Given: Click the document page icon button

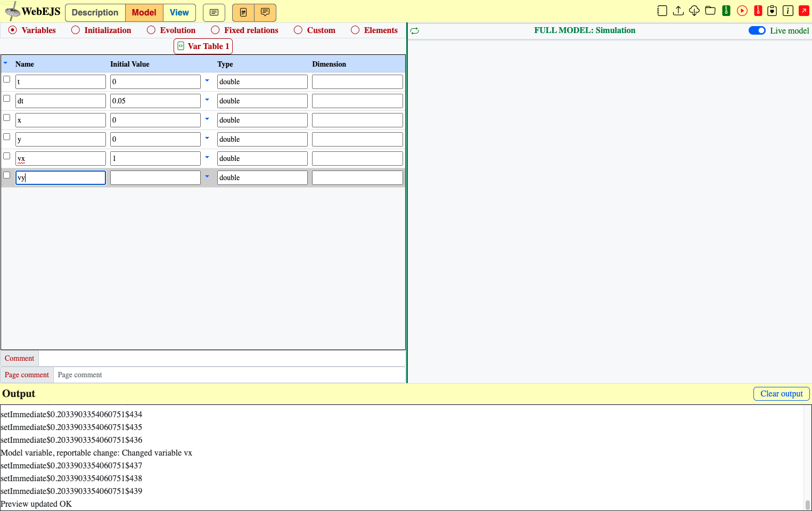Looking at the screenshot, I should click(243, 12).
